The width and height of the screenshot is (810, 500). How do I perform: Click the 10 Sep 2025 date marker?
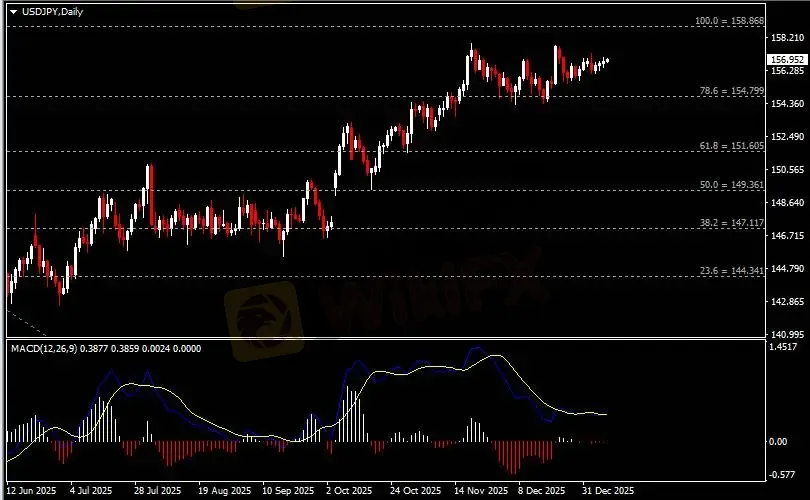point(288,491)
